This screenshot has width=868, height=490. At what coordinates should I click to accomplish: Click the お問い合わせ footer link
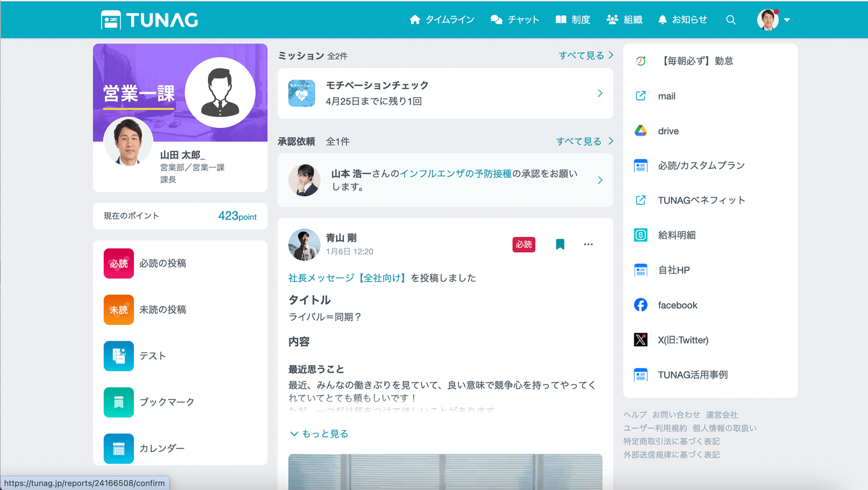click(676, 415)
